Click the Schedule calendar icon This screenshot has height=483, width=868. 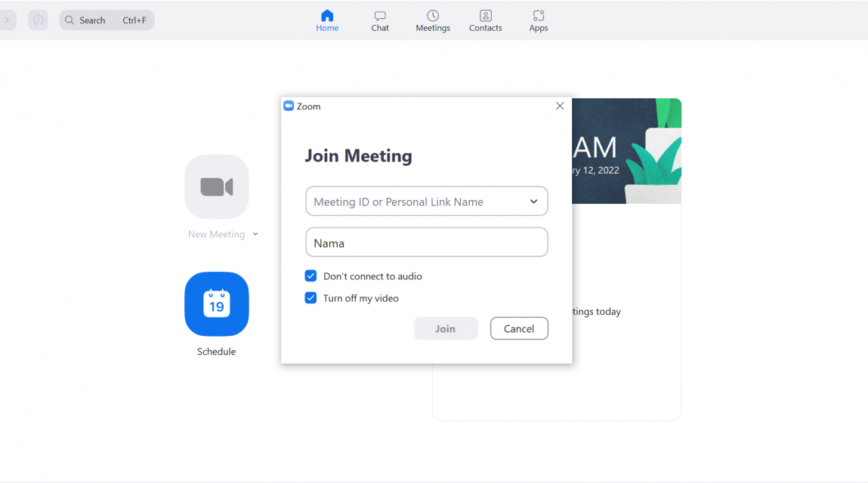pyautogui.click(x=217, y=303)
